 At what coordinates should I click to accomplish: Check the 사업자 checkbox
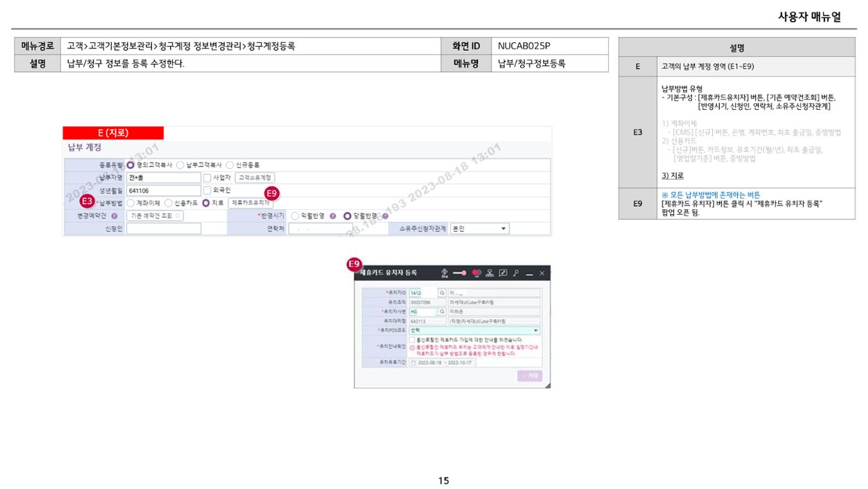(207, 178)
